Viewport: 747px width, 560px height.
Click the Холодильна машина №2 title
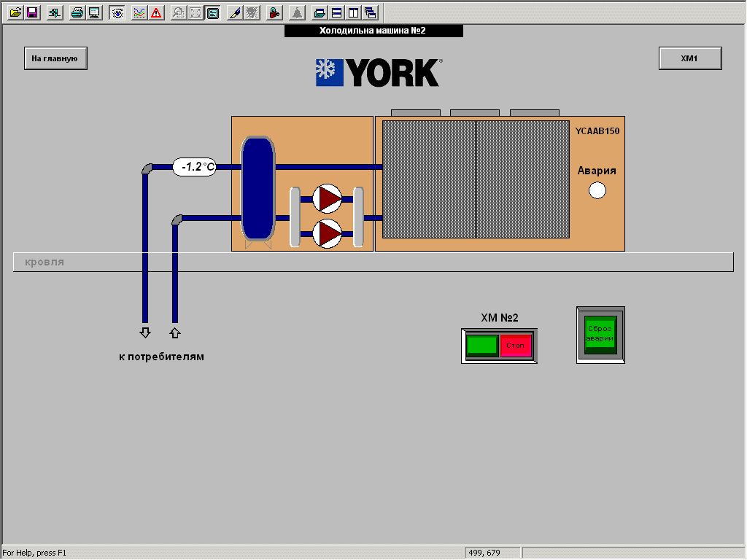(x=373, y=31)
